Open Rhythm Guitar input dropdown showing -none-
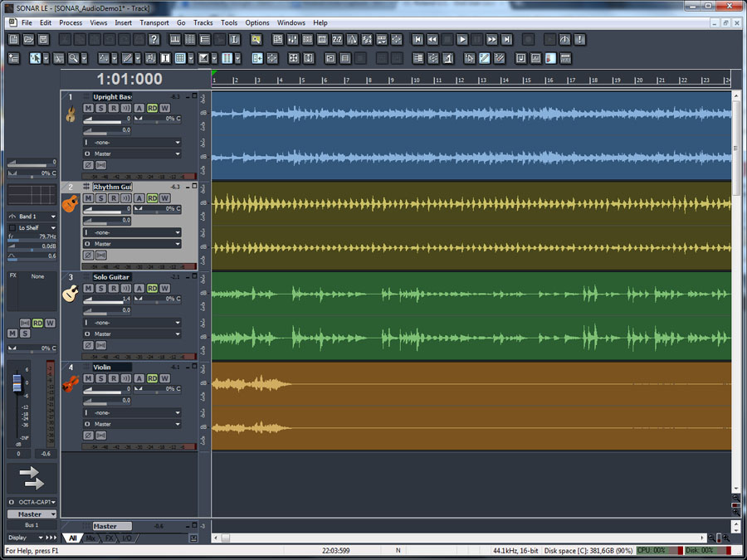 point(132,232)
